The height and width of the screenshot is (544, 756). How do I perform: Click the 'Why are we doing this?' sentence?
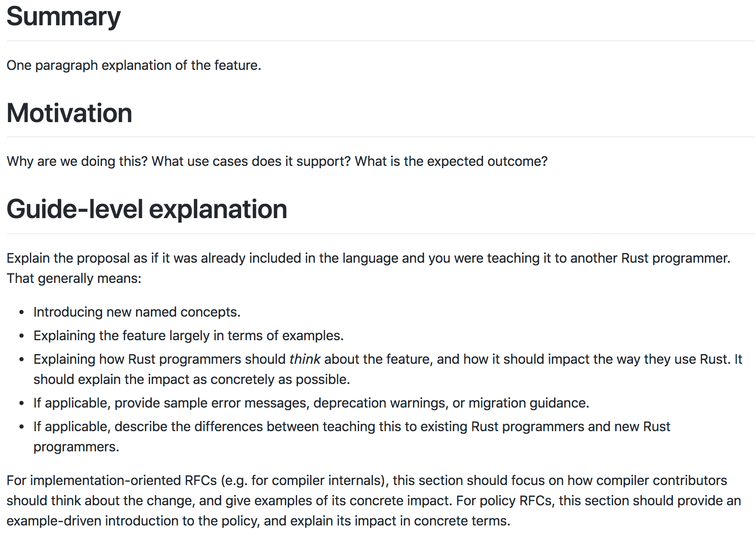(77, 161)
